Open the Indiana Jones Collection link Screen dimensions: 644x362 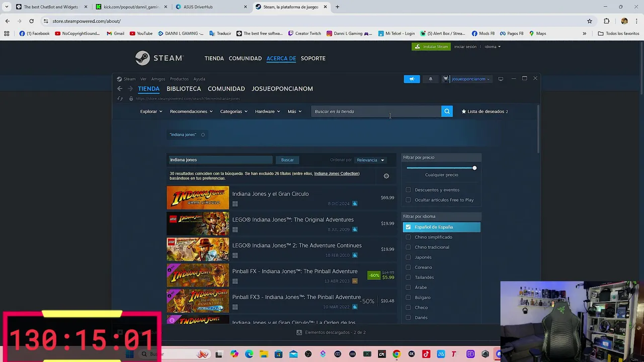337,173
